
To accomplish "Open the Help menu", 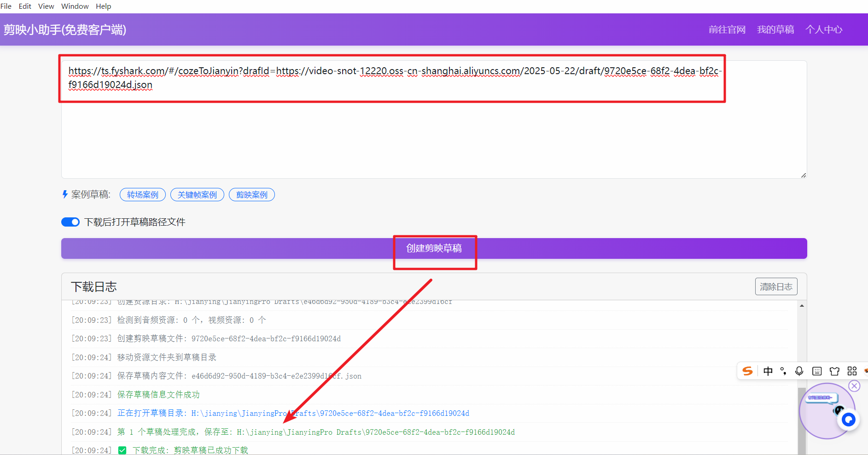I will [103, 6].
